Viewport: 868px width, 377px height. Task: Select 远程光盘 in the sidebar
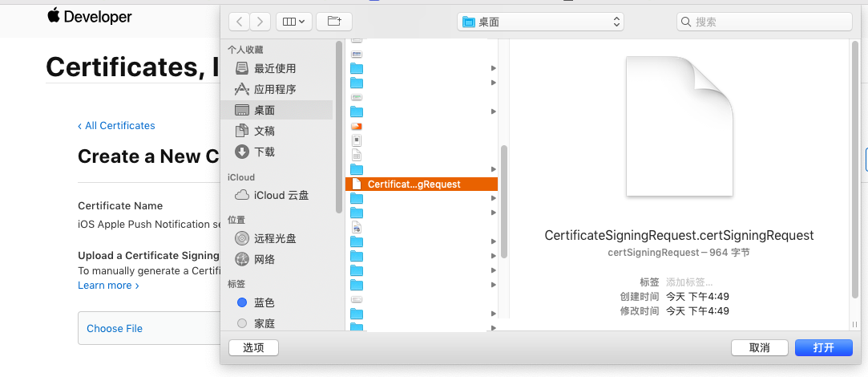[277, 238]
